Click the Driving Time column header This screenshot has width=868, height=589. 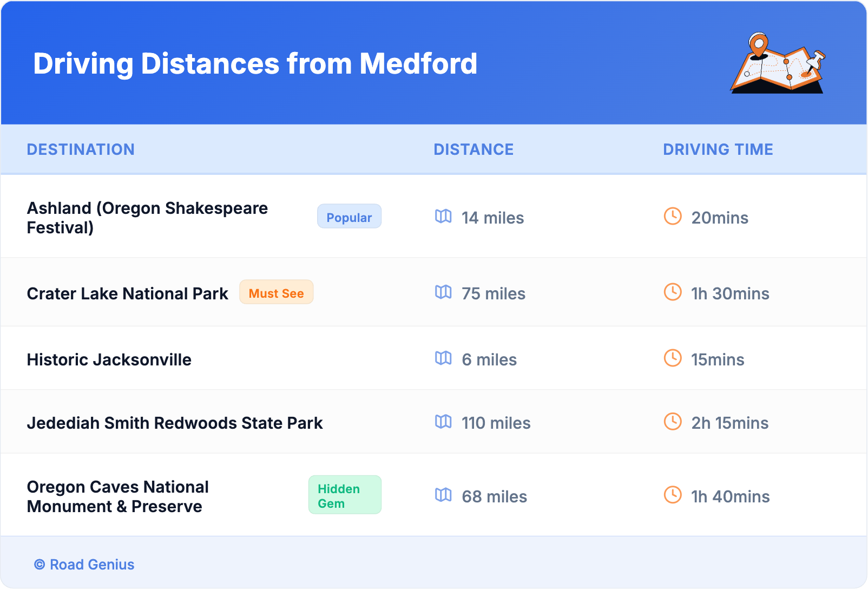718,149
